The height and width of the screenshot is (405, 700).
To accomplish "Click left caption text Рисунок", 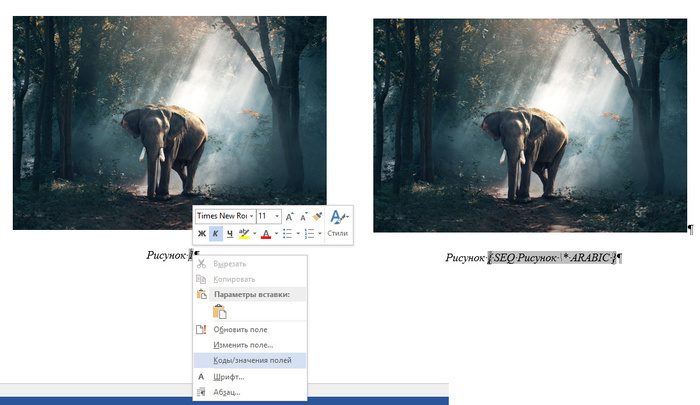I will point(166,255).
